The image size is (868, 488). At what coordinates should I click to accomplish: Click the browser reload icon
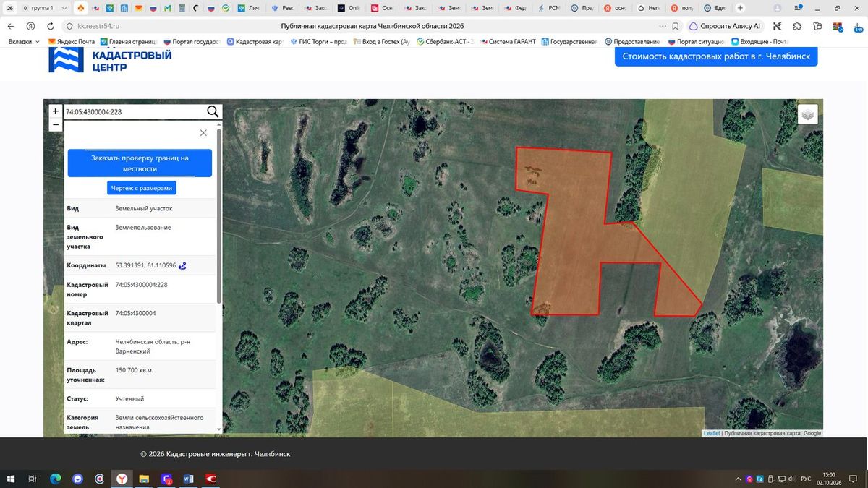[x=50, y=26]
